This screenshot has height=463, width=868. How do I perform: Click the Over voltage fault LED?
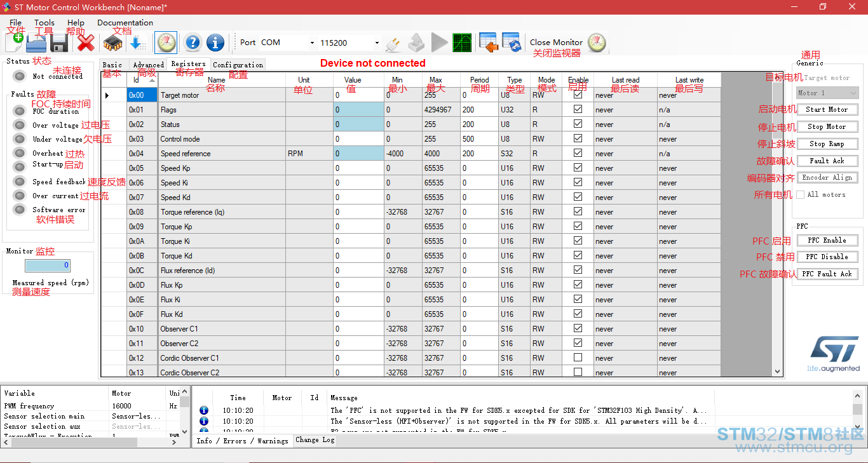20,125
